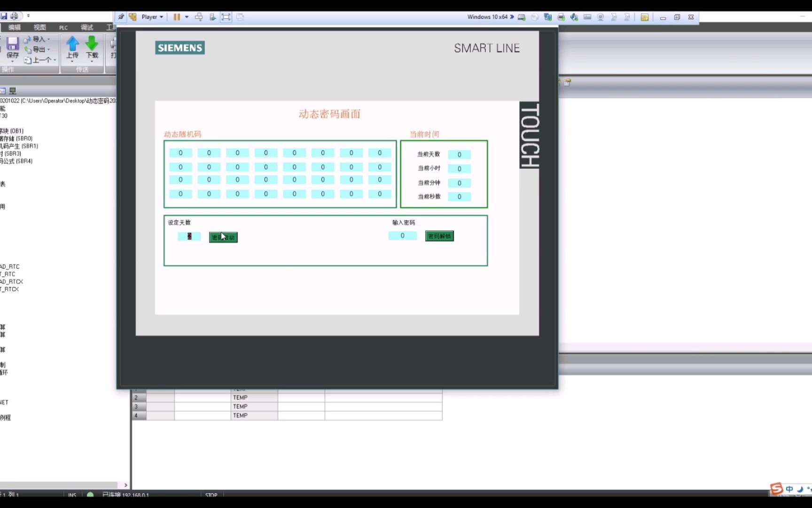Click quick-access print icon in STEP 7 title bar
The width and height of the screenshot is (812, 508).
pos(15,16)
